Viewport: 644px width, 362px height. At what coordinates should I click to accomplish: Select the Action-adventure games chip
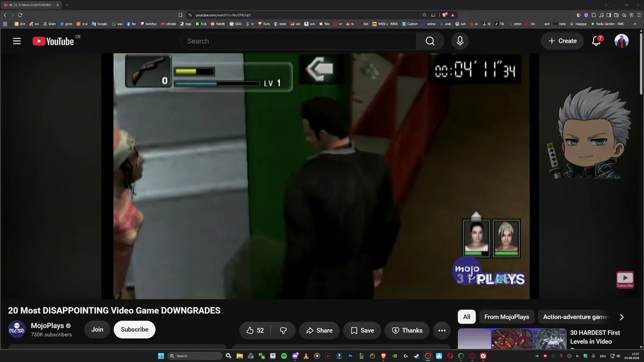(575, 317)
